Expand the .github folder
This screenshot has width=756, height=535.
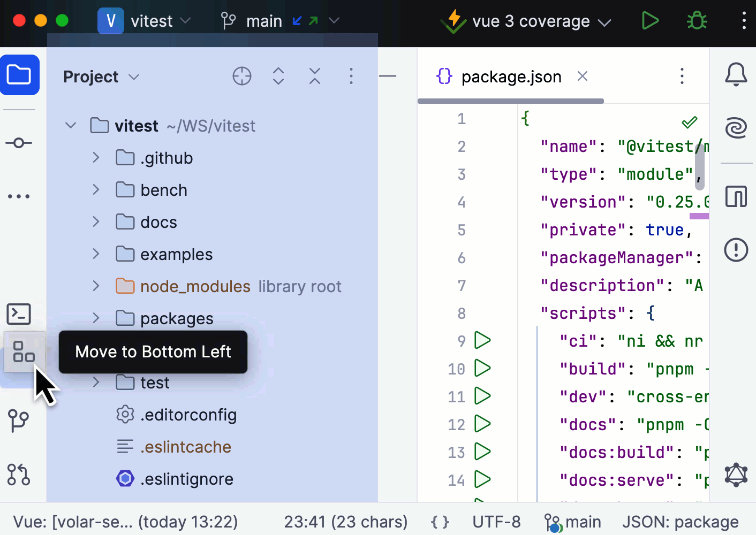tap(96, 158)
